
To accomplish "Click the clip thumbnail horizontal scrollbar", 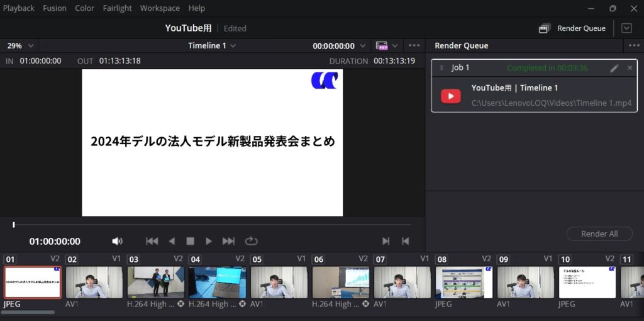I will (28, 312).
